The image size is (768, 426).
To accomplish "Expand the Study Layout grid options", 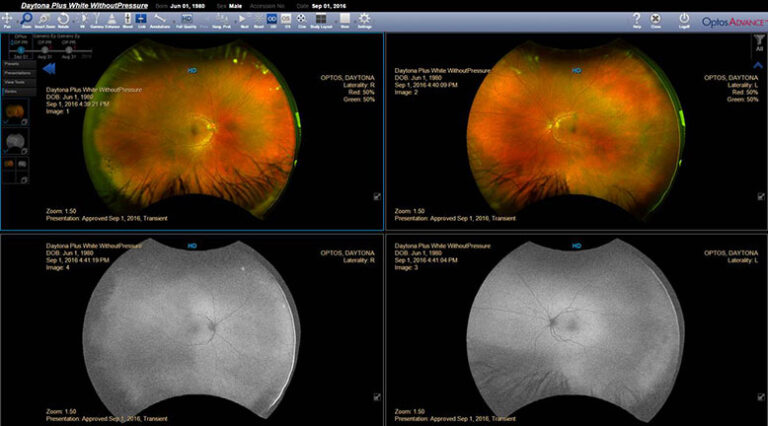I will point(321,20).
